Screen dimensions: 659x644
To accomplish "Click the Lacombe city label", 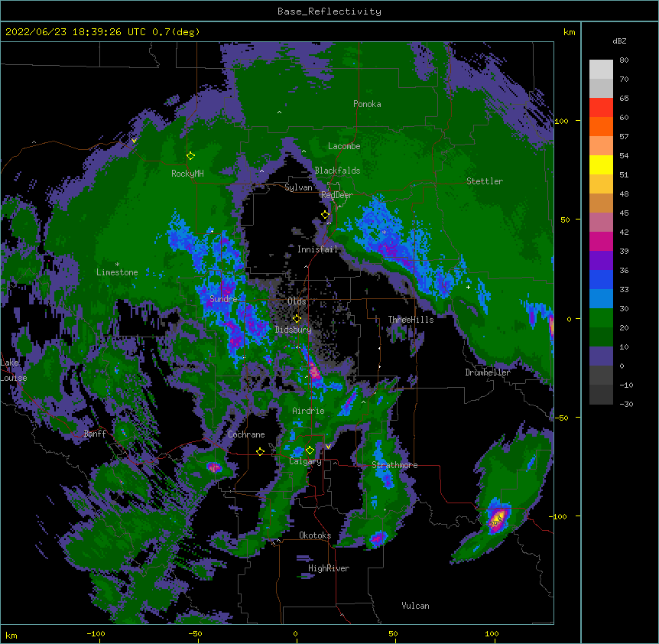I will click(x=344, y=146).
